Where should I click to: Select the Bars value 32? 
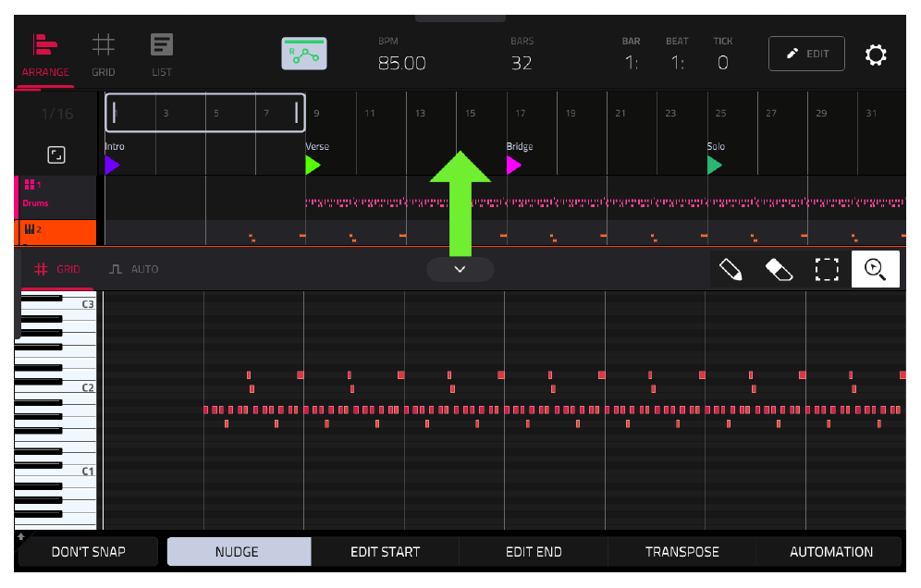coord(522,63)
